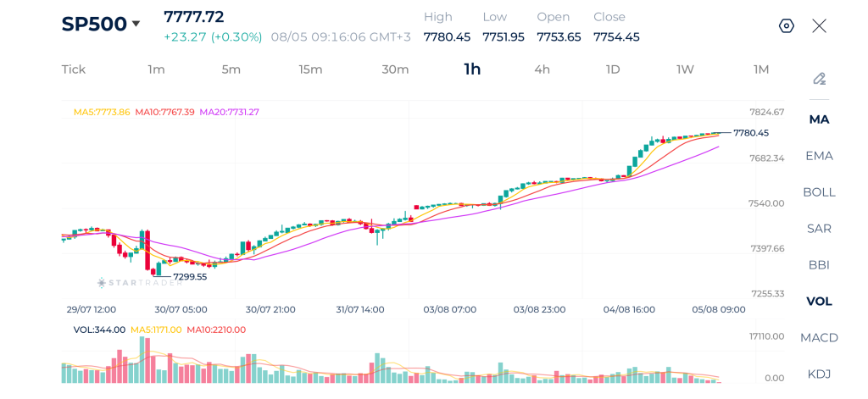
Task: Toggle the MA indicator
Action: coord(820,119)
